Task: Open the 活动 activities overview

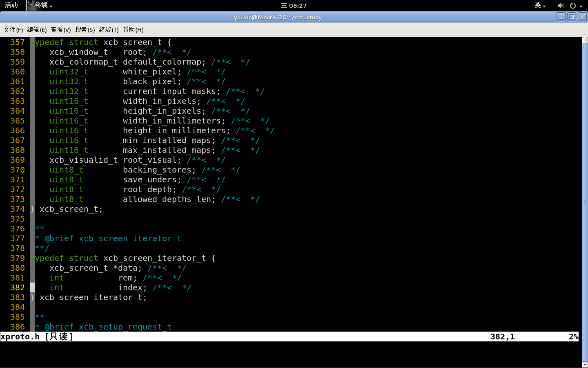Action: click(x=11, y=5)
